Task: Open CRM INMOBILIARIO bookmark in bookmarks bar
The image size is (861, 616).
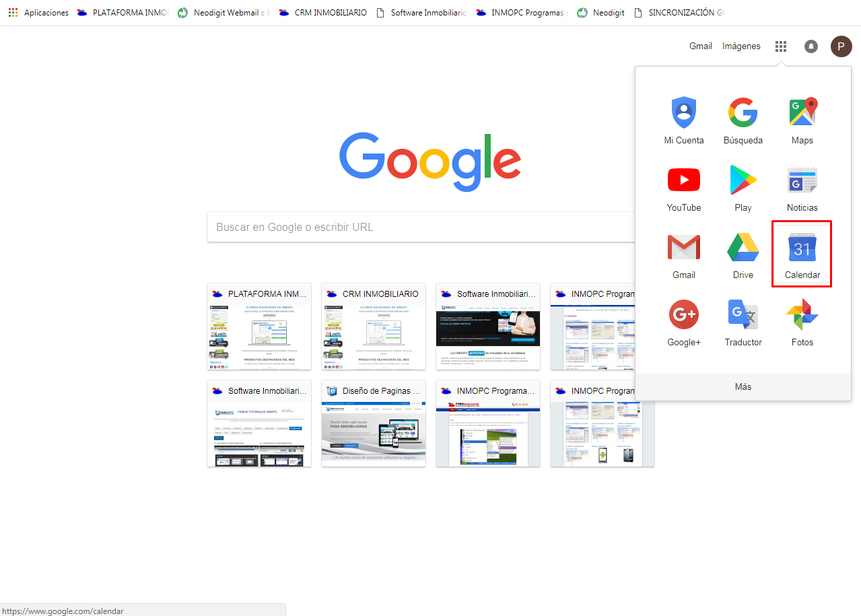Action: pos(323,13)
